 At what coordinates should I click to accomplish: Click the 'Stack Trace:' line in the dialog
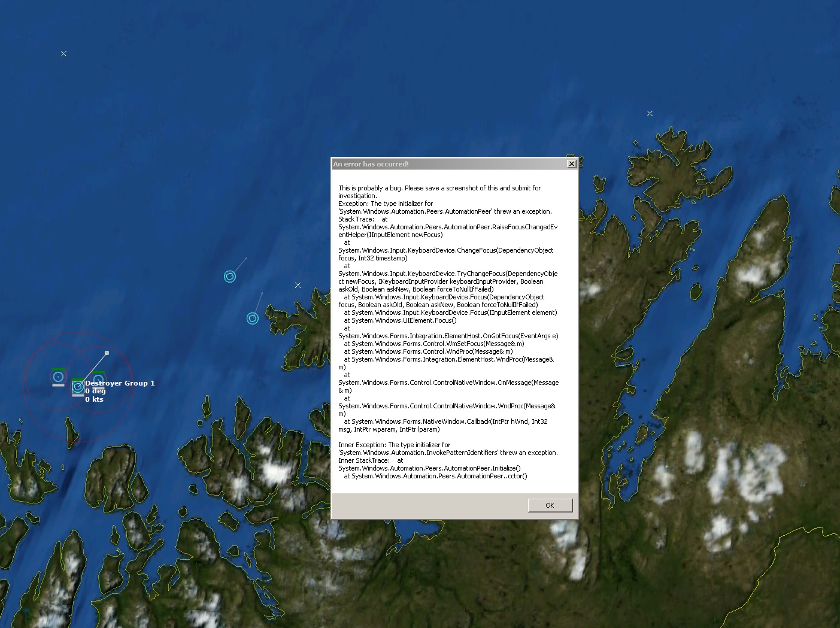click(363, 219)
